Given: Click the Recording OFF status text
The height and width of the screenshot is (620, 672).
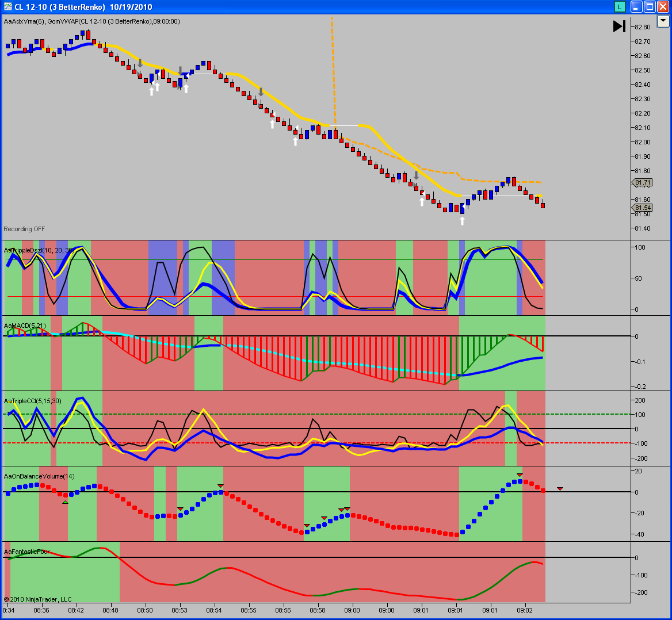Looking at the screenshot, I should click(x=24, y=229).
